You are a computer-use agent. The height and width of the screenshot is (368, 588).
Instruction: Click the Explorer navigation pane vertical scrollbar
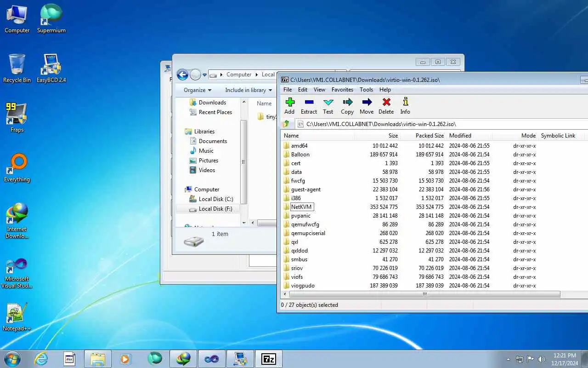click(x=244, y=162)
